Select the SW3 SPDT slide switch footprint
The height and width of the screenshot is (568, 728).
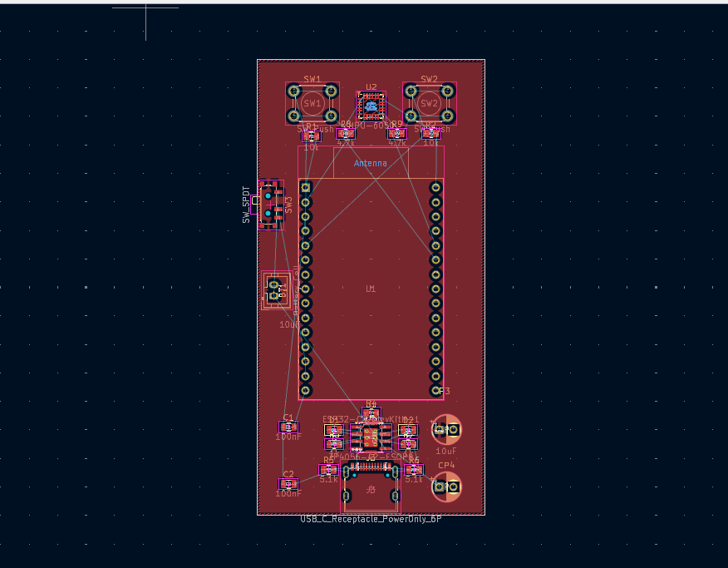(x=270, y=205)
